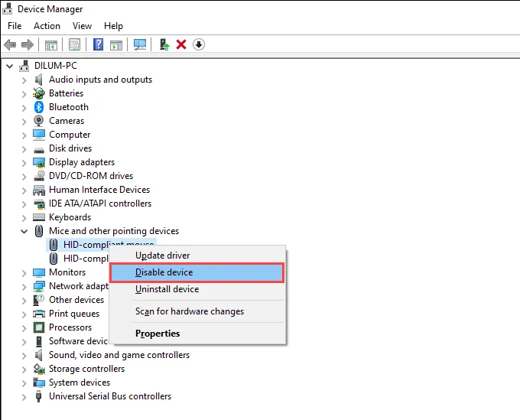Screen dimensions: 520x420
Task: Collapse the DILUM-PC root node
Action: point(10,66)
